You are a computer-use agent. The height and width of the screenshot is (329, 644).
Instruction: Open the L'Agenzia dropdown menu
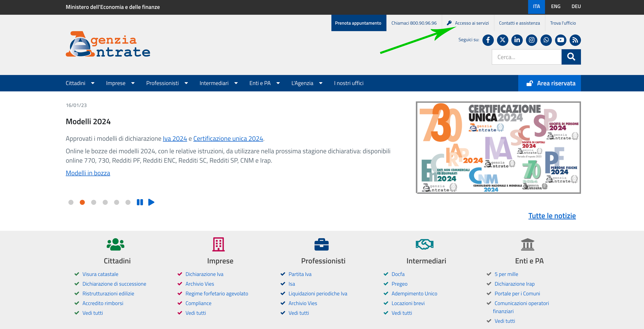point(307,83)
